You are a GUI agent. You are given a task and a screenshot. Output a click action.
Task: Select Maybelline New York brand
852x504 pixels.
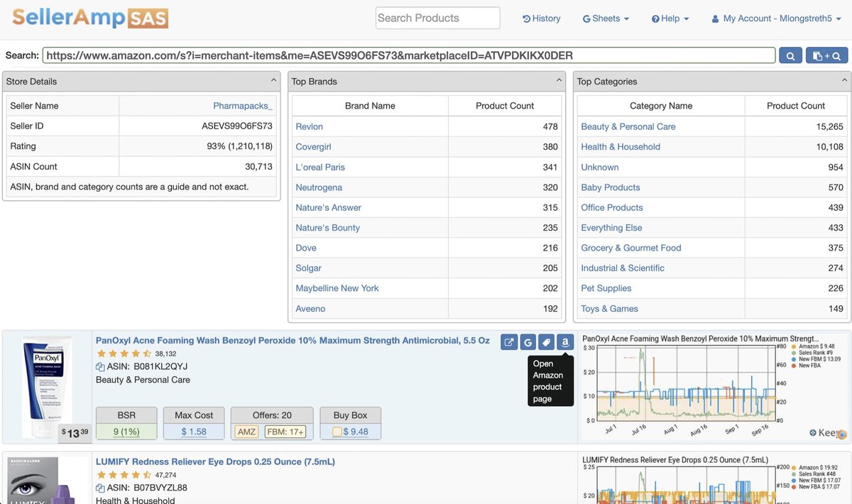click(337, 288)
